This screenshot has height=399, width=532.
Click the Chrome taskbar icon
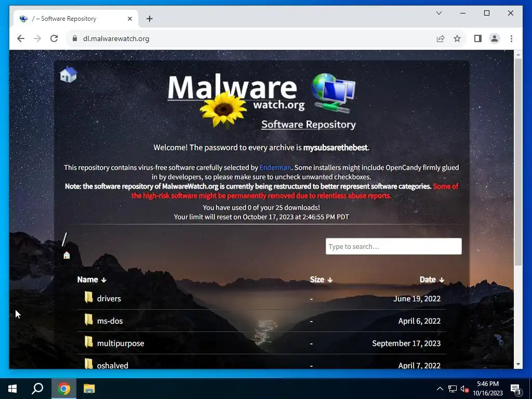point(64,389)
